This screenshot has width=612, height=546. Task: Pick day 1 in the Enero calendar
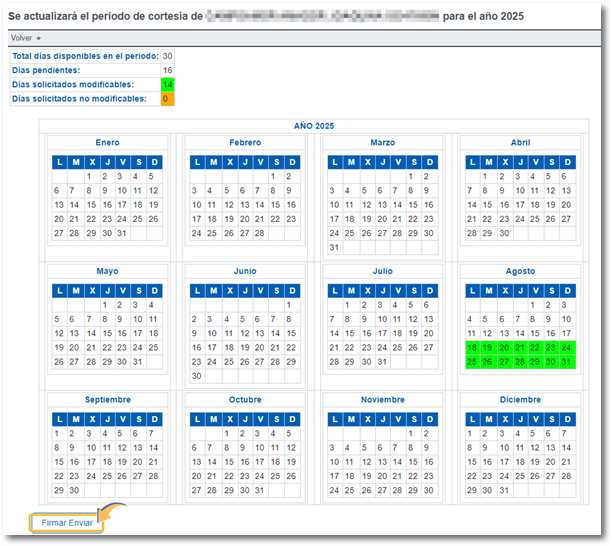pyautogui.click(x=90, y=176)
